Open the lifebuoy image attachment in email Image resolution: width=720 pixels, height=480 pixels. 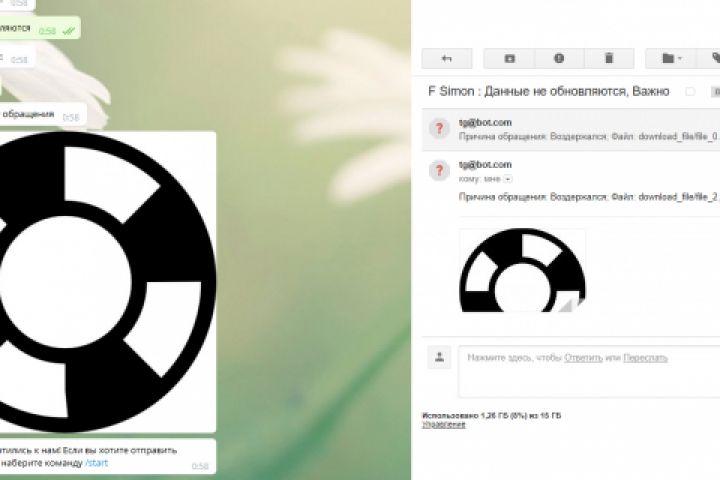click(522, 270)
